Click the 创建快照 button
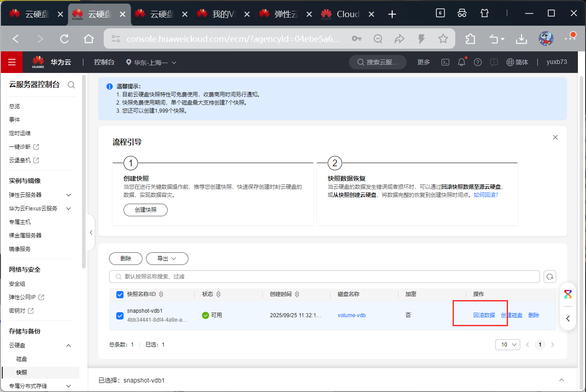586x392 pixels. (146, 210)
